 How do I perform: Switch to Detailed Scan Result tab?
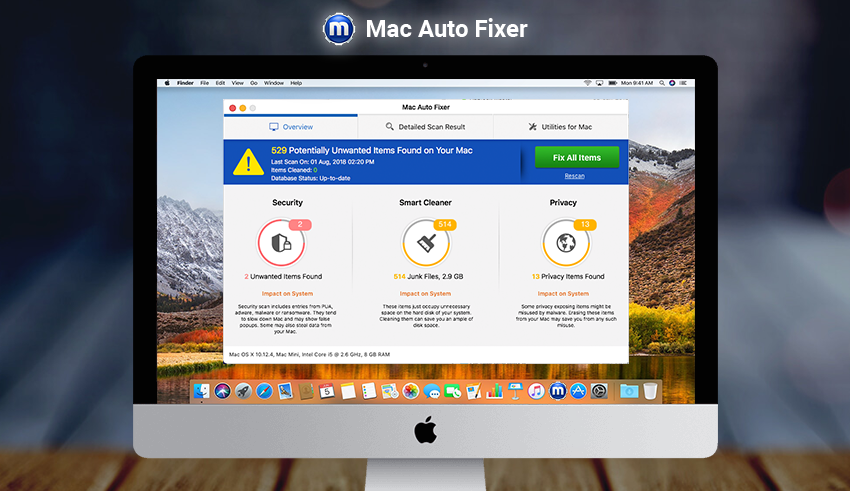(x=426, y=127)
